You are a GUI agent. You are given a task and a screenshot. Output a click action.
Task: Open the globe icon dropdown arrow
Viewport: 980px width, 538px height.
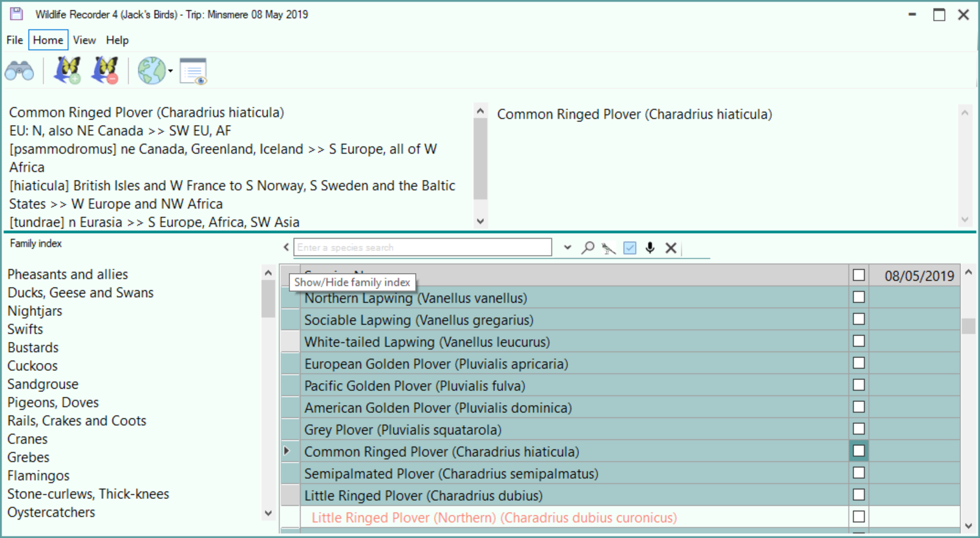tap(171, 71)
